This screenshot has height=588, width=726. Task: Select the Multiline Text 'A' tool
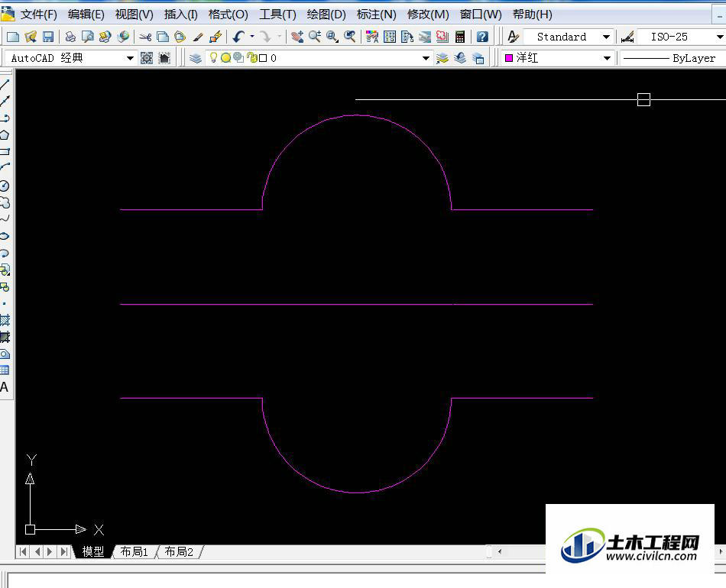point(4,387)
